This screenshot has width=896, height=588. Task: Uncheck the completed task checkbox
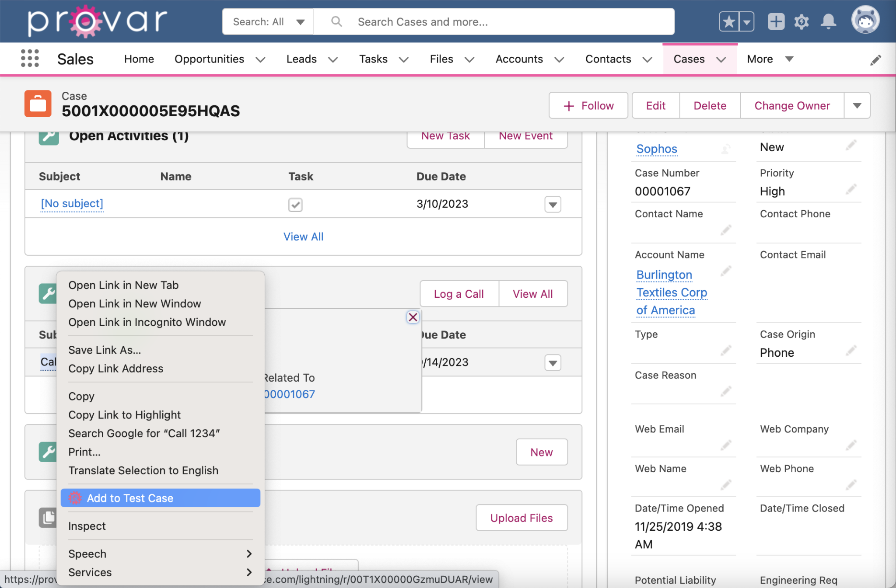[x=295, y=205]
